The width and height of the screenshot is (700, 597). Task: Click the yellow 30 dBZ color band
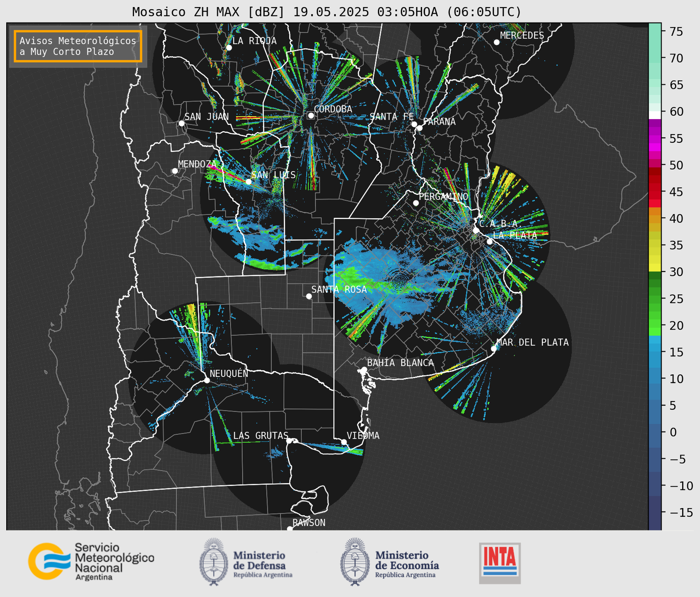coord(654,268)
